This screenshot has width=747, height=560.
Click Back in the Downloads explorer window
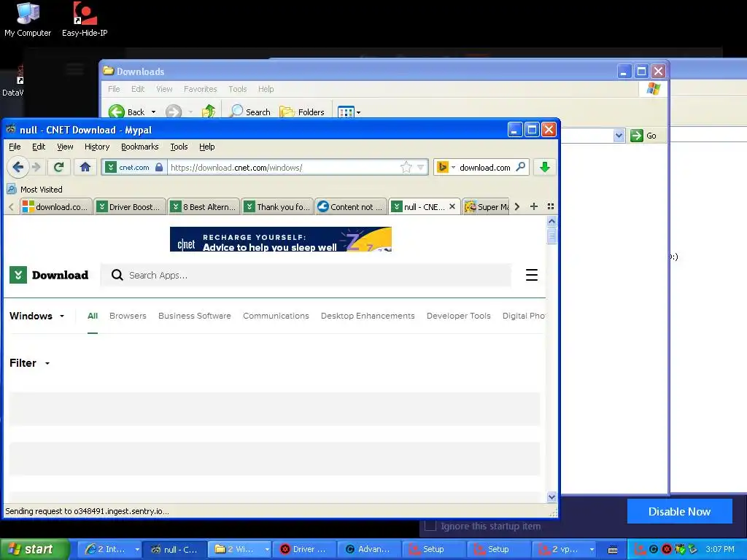coord(128,112)
